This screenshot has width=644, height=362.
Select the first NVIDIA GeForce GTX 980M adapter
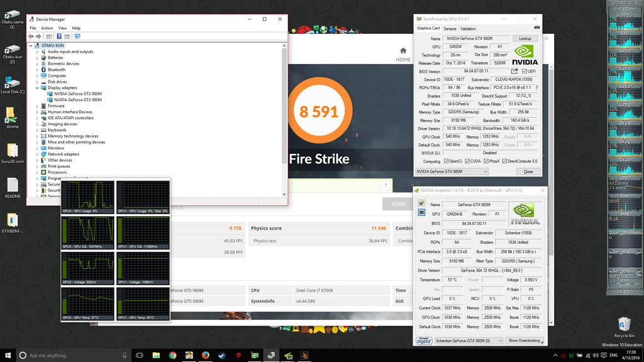click(77, 94)
